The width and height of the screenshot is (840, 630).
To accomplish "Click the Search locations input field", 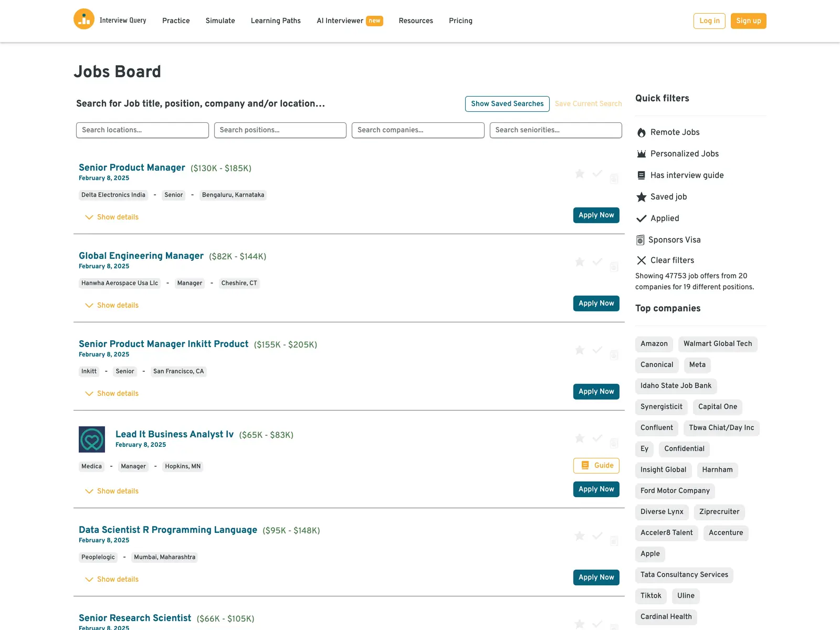I will (142, 130).
